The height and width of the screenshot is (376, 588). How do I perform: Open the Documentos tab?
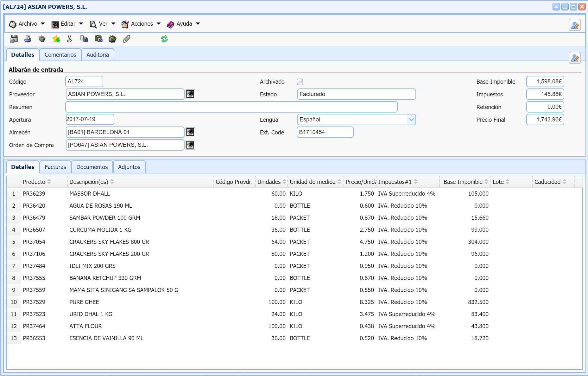coord(92,167)
